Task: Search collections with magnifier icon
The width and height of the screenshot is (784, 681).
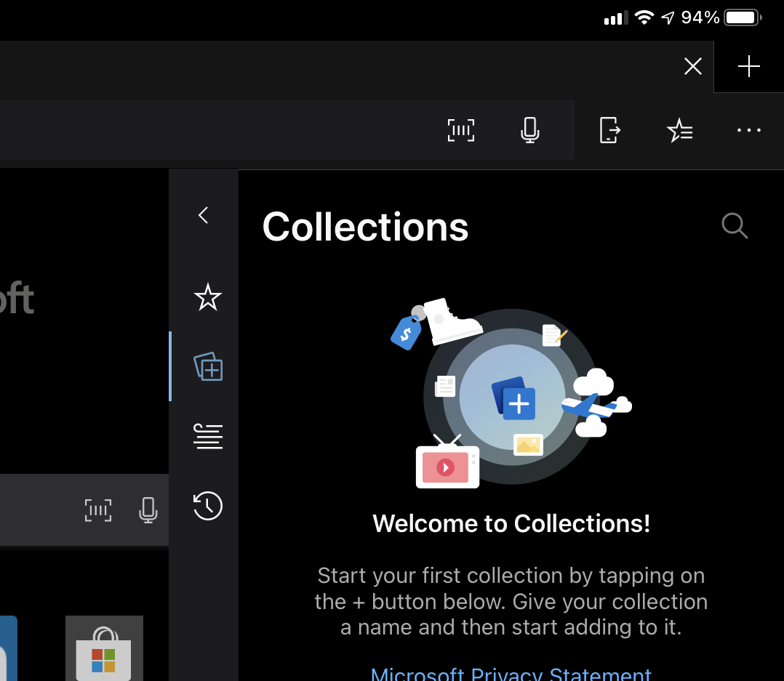Action: pyautogui.click(x=735, y=226)
